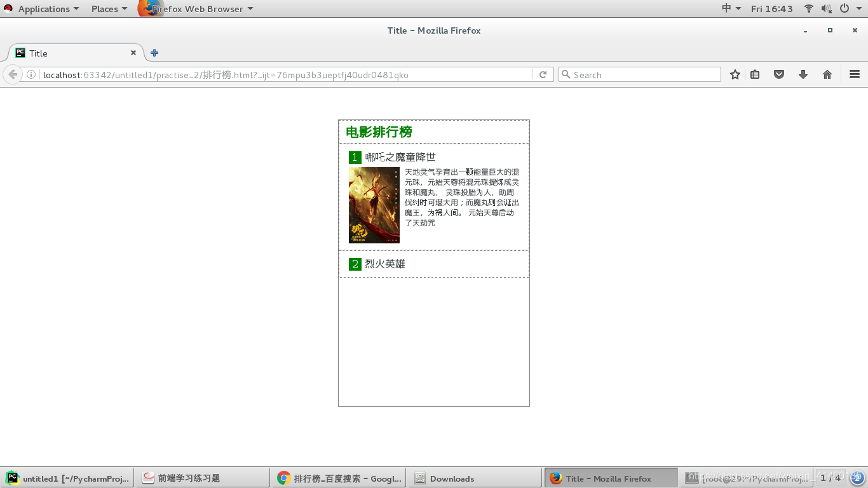Switch to the untitled1 PyCharm taskbar window
This screenshot has width=868, height=488.
point(67,478)
